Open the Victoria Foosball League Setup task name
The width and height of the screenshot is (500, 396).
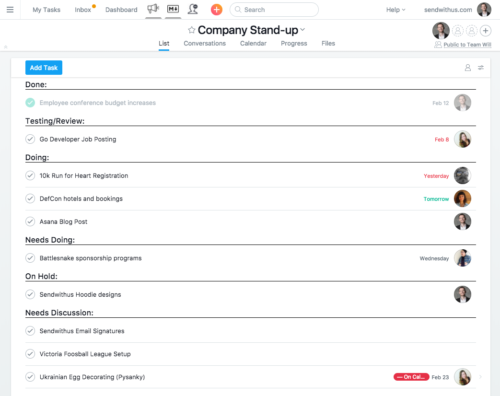tap(85, 354)
